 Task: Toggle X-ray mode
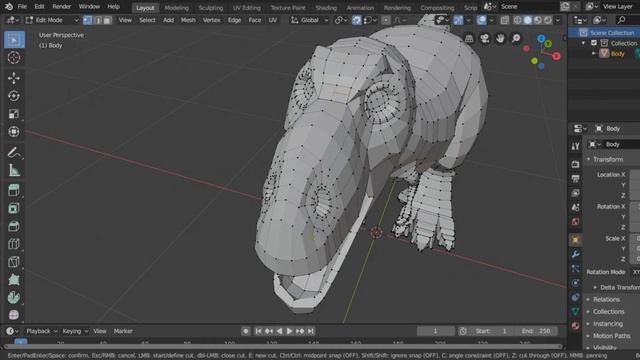(x=505, y=20)
